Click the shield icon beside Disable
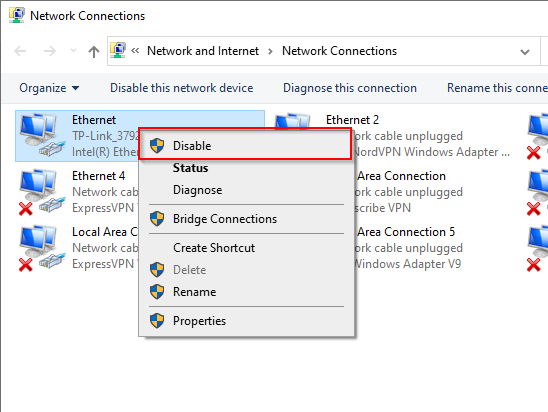Image resolution: width=548 pixels, height=412 pixels. click(x=157, y=145)
